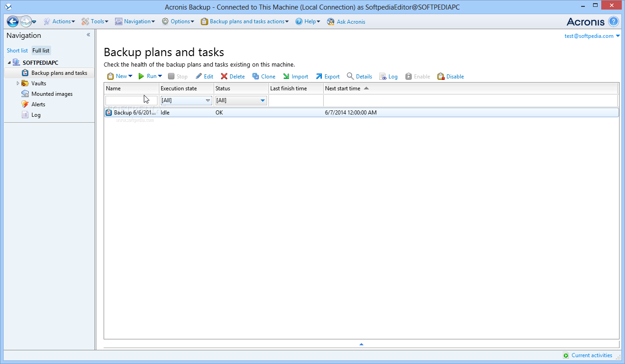This screenshot has width=625, height=364.
Task: Click the New backup plan button
Action: [117, 76]
